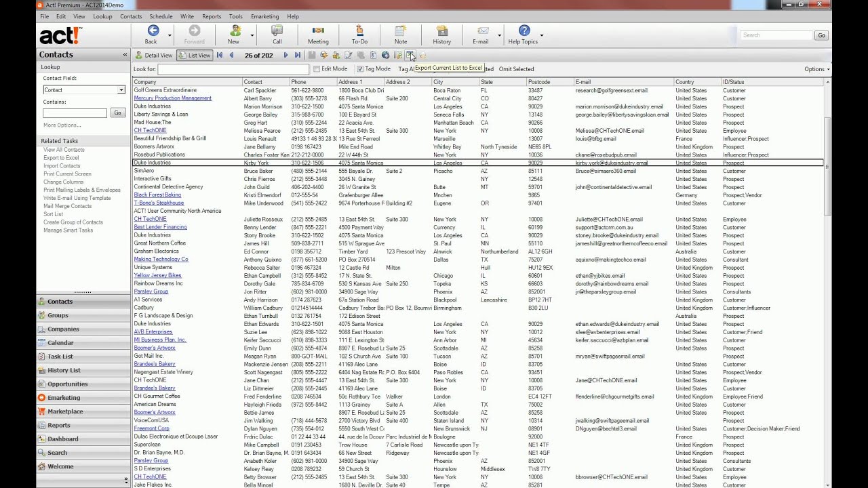Screen dimensions: 868x488
Task: Open Marketplace in the navigation bar
Action: [x=83, y=411]
